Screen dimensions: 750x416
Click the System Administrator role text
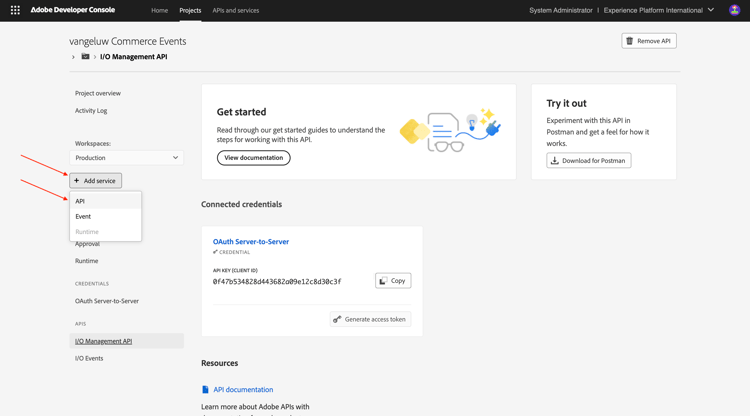[x=561, y=11]
